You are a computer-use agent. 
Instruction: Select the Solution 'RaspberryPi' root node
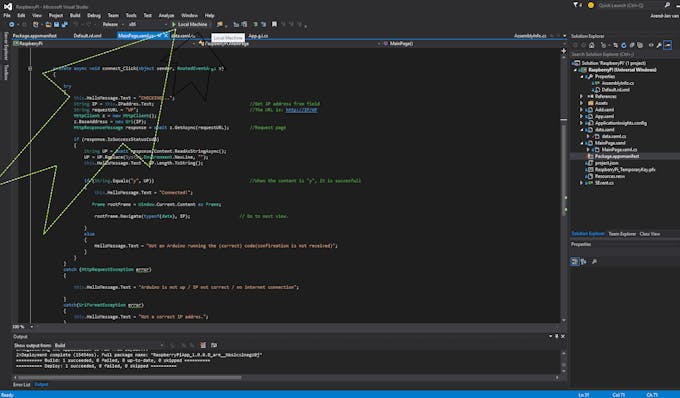point(613,63)
